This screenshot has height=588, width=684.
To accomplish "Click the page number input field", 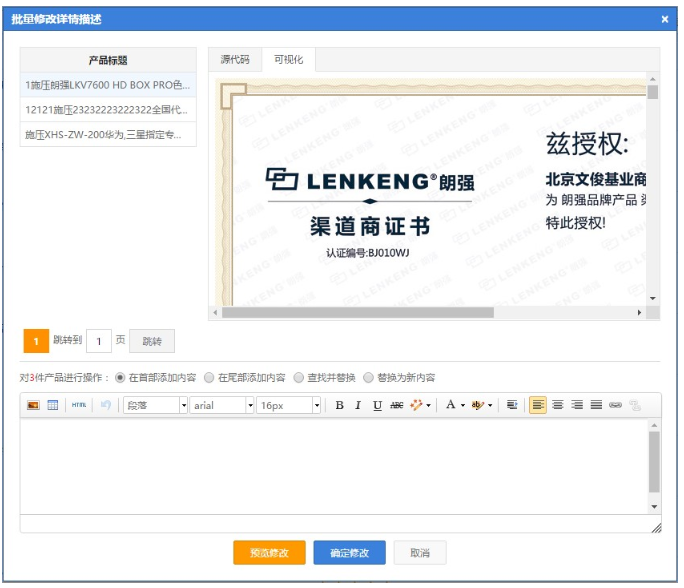I will (99, 341).
